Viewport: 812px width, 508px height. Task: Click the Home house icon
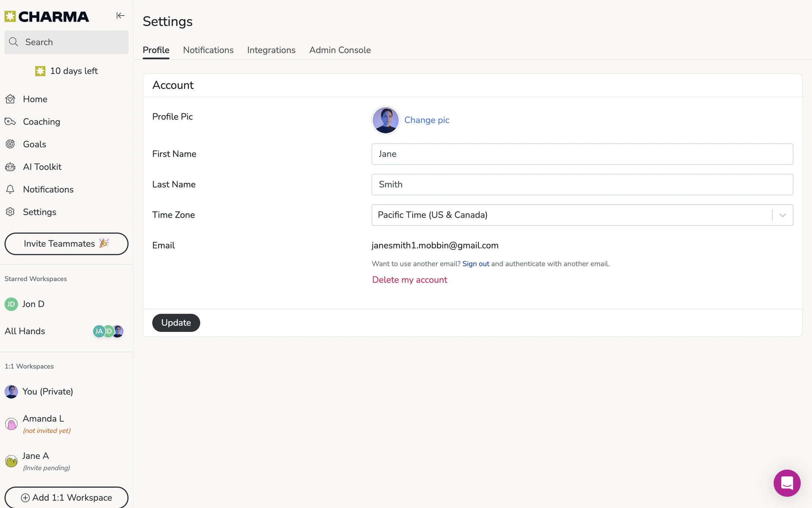pos(10,99)
